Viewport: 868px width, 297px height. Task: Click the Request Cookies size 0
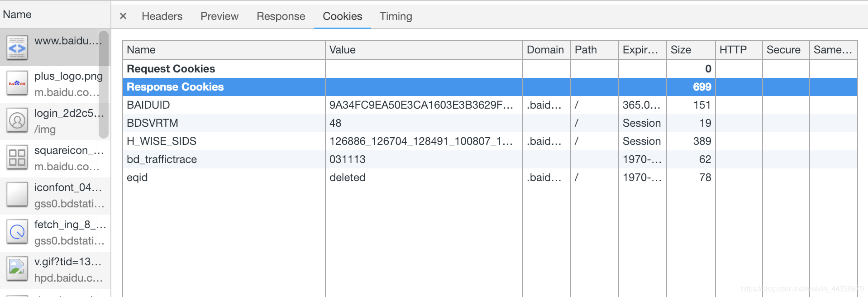[708, 69]
